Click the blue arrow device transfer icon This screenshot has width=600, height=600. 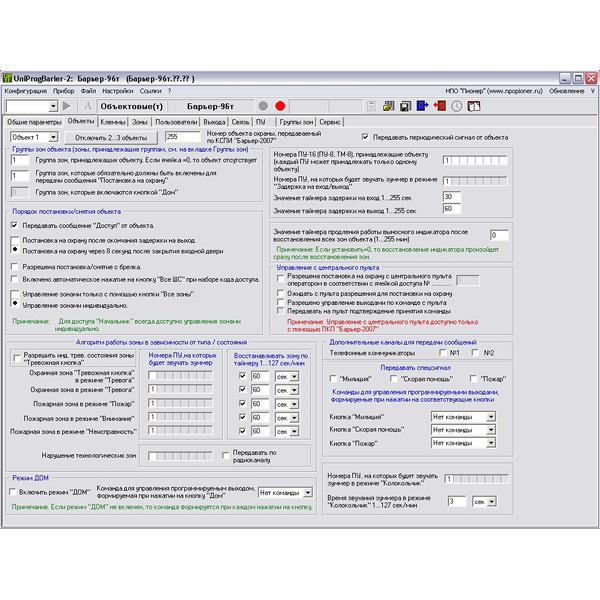click(421, 105)
